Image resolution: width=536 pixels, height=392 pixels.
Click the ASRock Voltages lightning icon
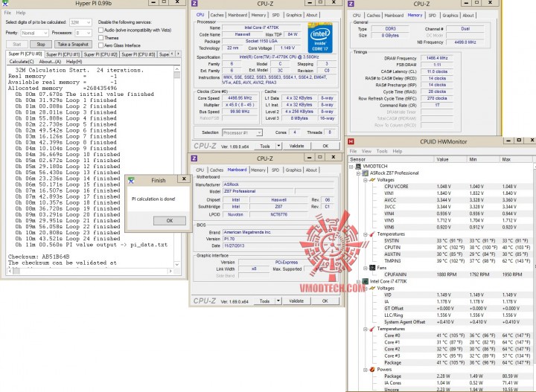(372, 179)
